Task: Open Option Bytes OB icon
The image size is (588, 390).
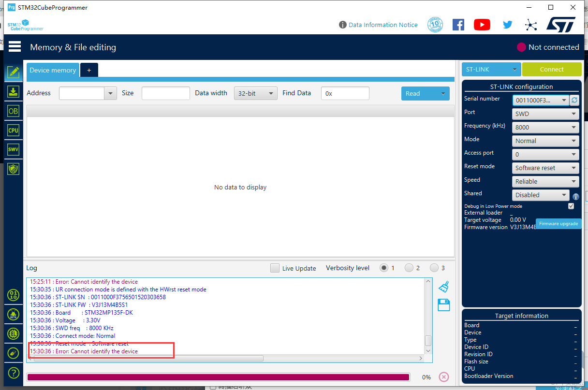Action: [x=13, y=111]
